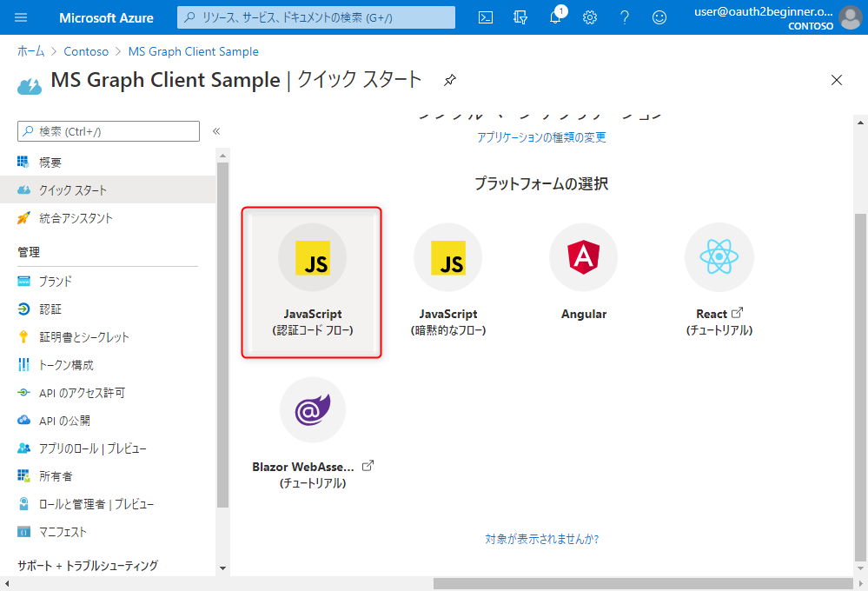Click the sidebar scroll-down arrow
Viewport: 868px width, 591px height.
[223, 568]
